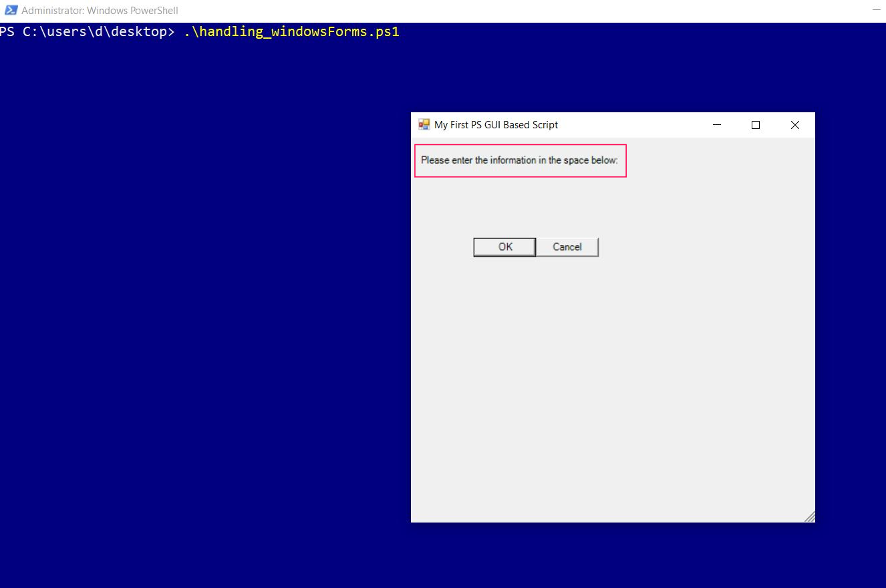Click the "My First PS GUI Based Script" title text
Image resolution: width=886 pixels, height=588 pixels.
pos(496,125)
